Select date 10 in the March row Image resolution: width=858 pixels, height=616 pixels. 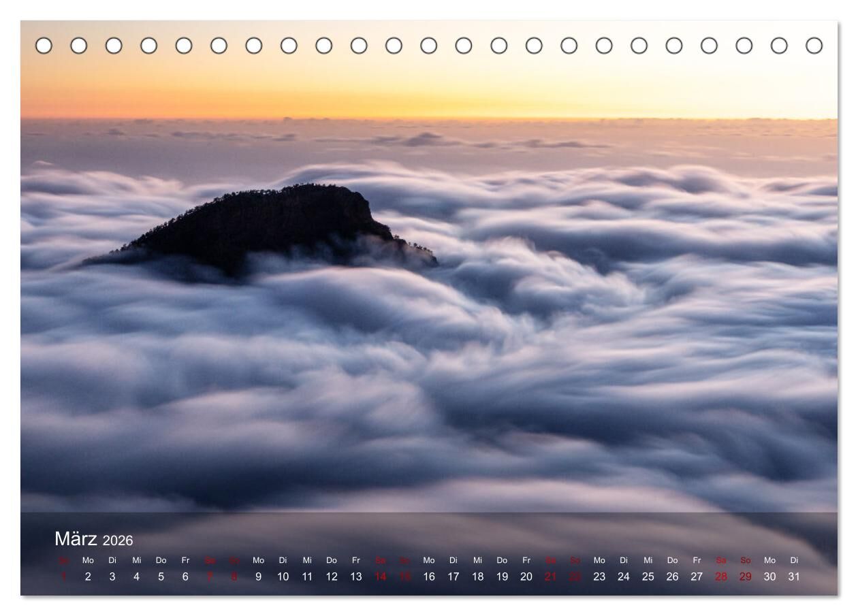[283, 577]
